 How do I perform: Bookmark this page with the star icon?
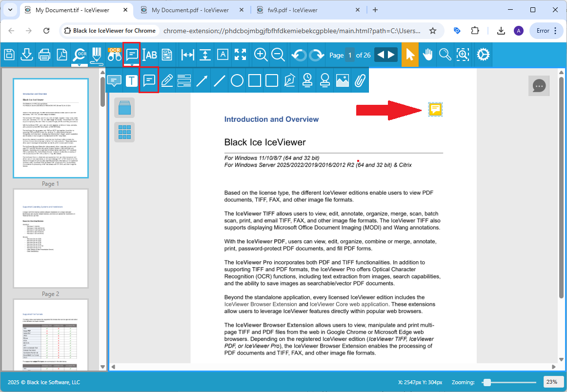pyautogui.click(x=433, y=31)
